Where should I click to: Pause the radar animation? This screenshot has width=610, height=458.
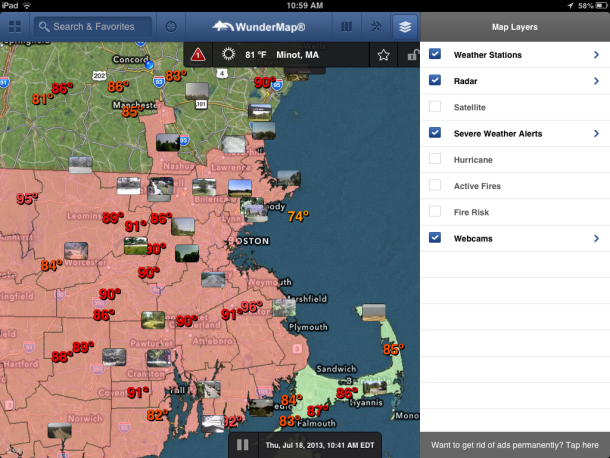[x=243, y=445]
